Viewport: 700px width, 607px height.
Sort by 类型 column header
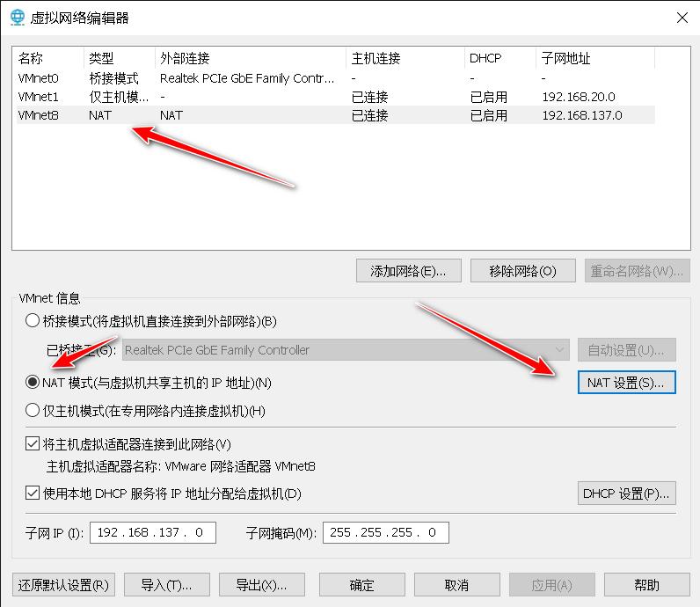[120, 58]
